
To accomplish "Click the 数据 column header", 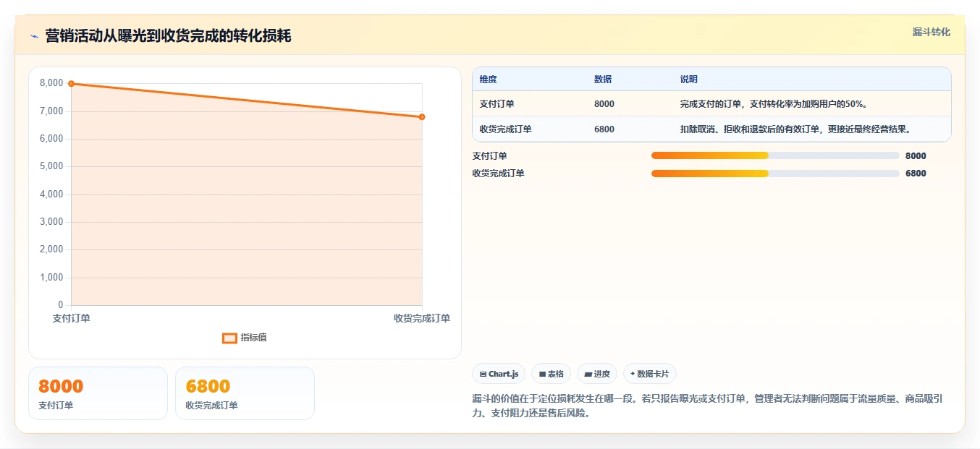I will click(x=603, y=80).
